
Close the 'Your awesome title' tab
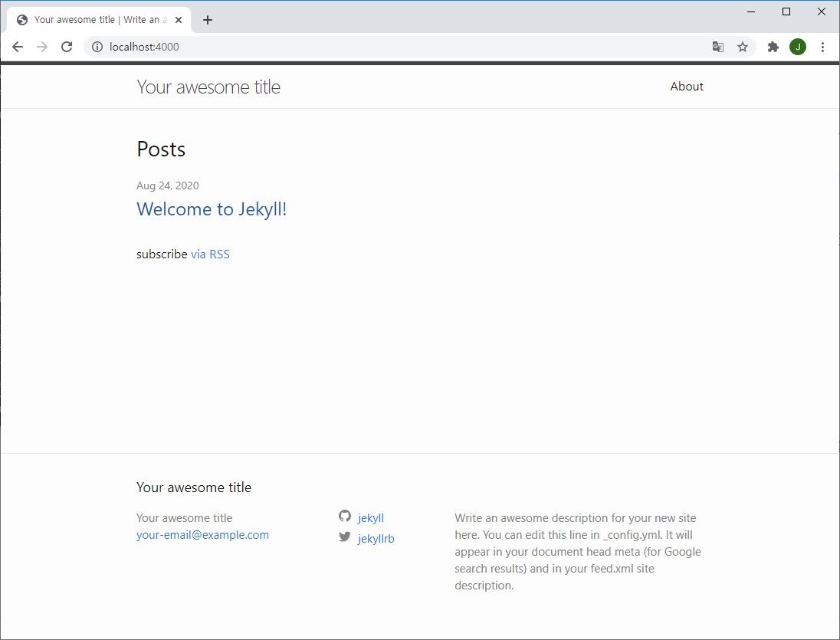[179, 20]
